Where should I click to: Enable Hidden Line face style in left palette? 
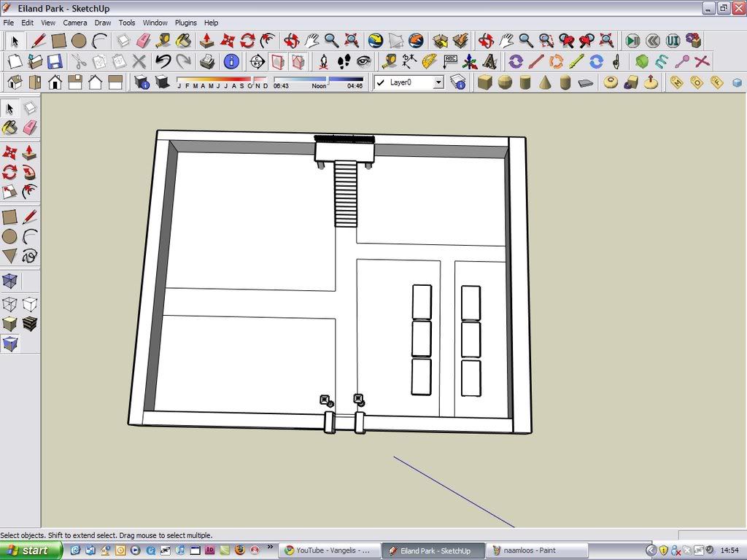click(29, 304)
